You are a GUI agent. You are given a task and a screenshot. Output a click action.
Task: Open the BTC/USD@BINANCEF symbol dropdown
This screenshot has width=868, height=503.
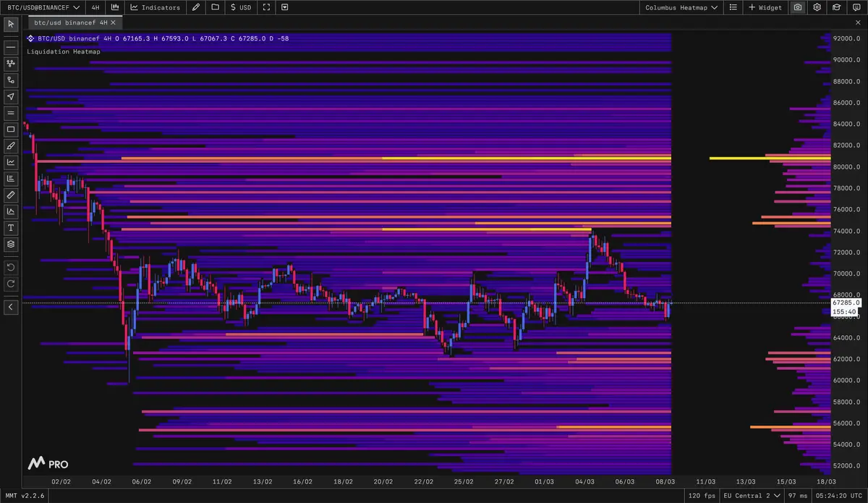42,7
